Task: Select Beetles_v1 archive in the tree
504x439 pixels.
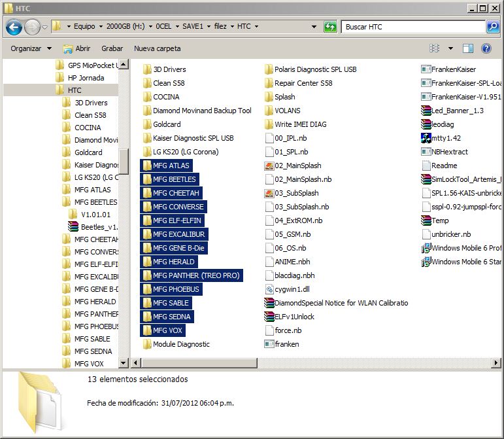Action: coord(93,227)
